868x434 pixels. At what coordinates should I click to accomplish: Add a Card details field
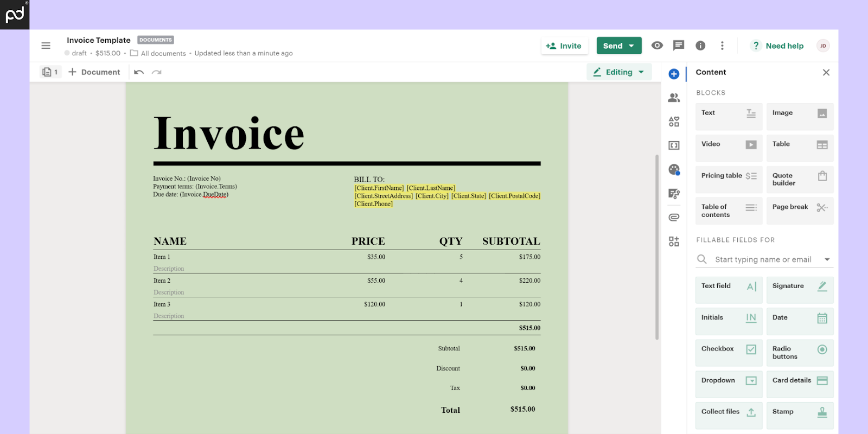(800, 384)
